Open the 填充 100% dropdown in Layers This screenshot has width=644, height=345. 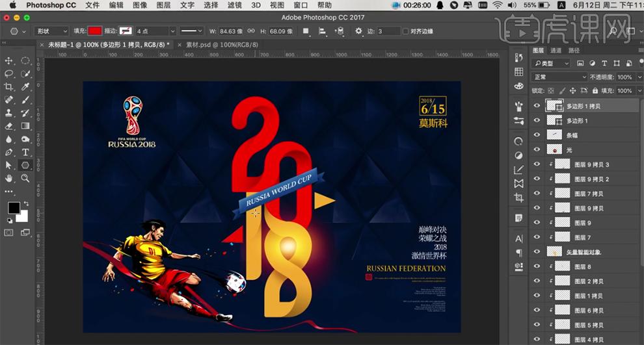[639, 91]
